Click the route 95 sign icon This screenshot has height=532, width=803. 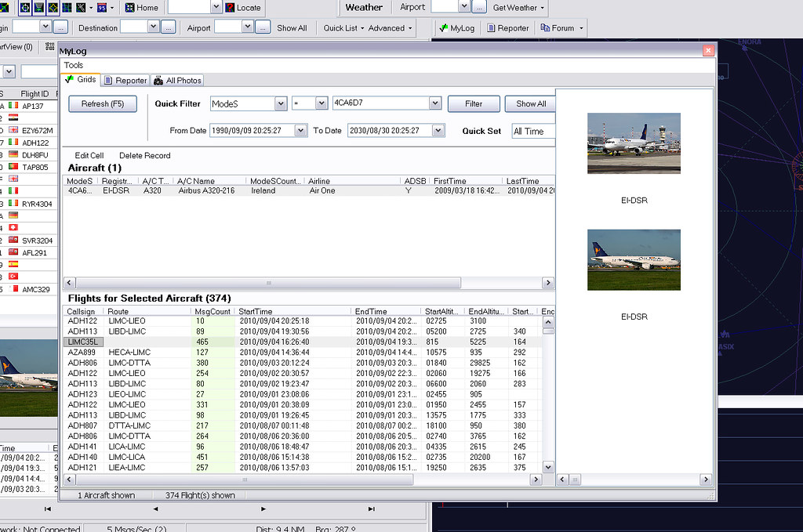pyautogui.click(x=102, y=8)
